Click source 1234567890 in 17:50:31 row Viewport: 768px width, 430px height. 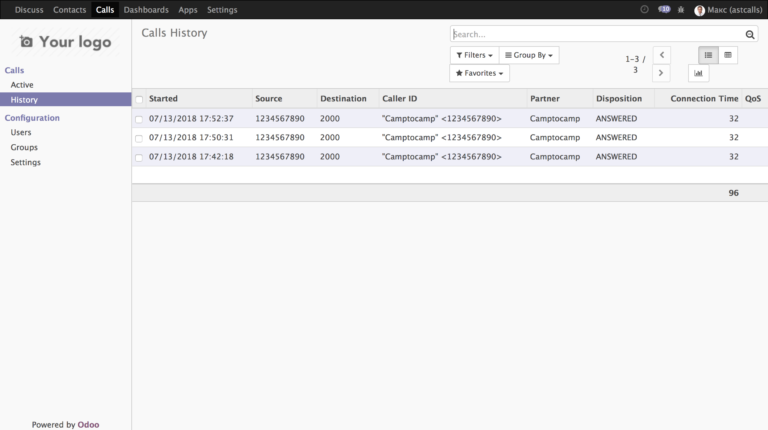pos(280,138)
